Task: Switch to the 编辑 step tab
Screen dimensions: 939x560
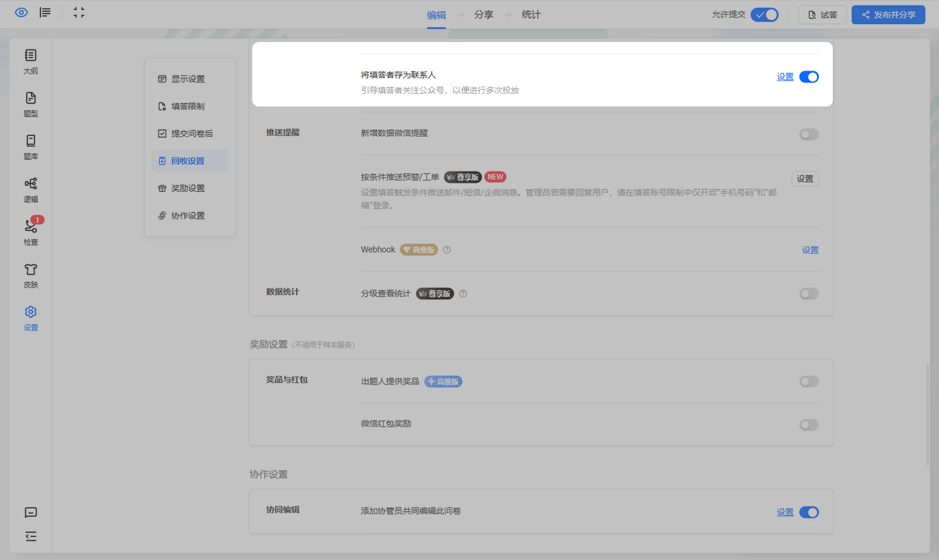Action: tap(436, 15)
